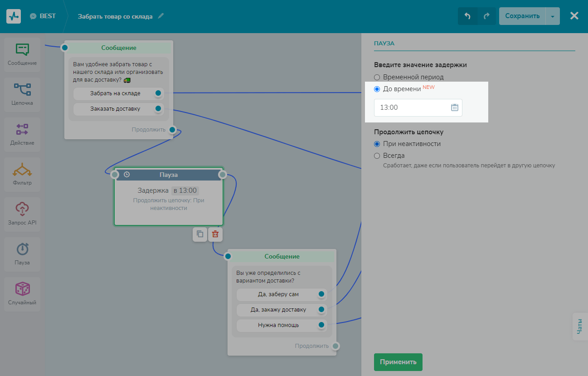Select the "До времени" radio option
588x376 pixels.
coord(377,89)
